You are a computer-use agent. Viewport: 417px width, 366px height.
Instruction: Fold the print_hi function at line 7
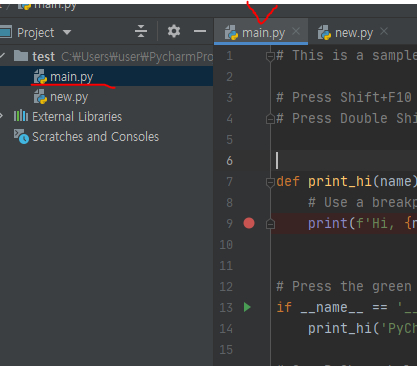[270, 183]
